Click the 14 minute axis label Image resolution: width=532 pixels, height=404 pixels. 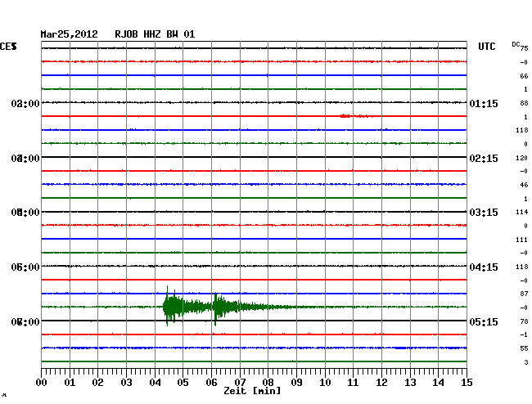click(x=438, y=383)
